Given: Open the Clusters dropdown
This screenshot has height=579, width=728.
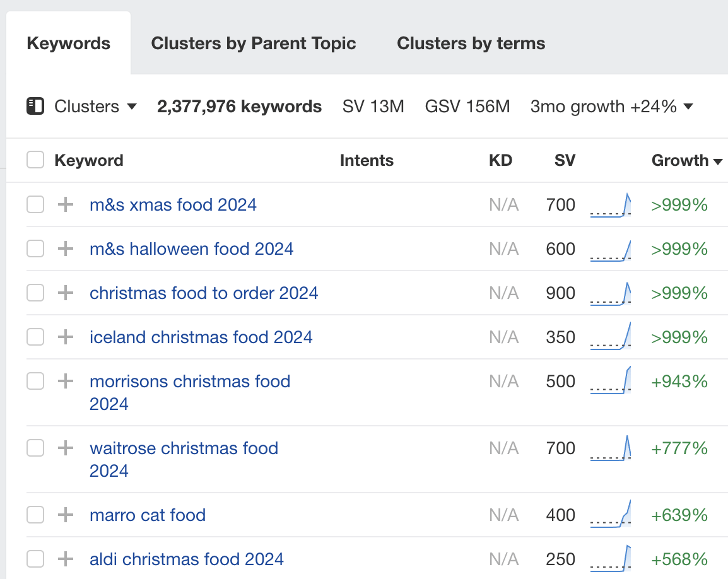Looking at the screenshot, I should 95,106.
